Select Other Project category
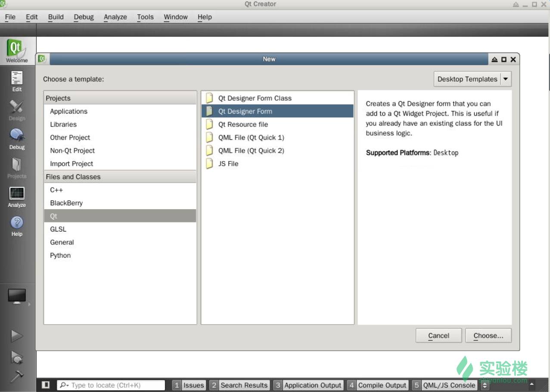This screenshot has width=550, height=392. [120, 138]
